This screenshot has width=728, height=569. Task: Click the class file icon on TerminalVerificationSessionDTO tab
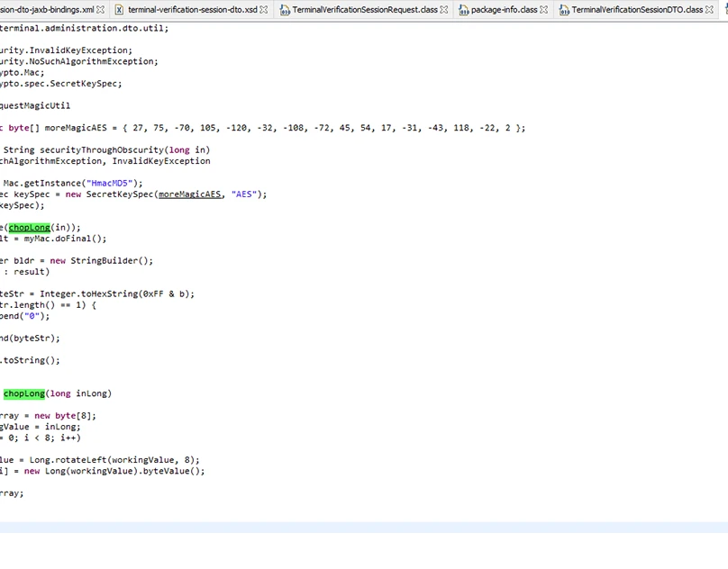(563, 10)
